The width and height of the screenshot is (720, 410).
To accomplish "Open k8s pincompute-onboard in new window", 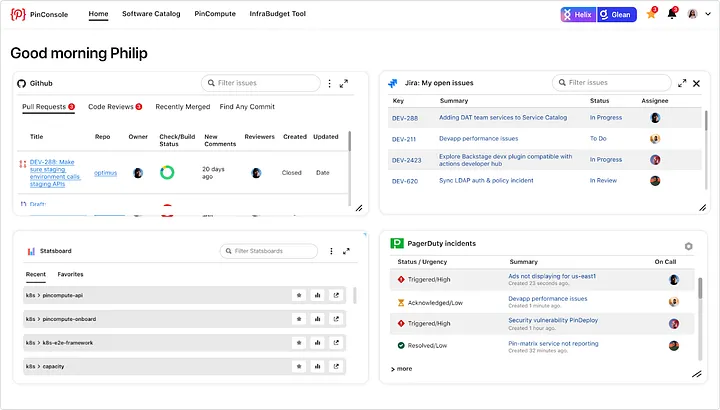I will tap(336, 319).
